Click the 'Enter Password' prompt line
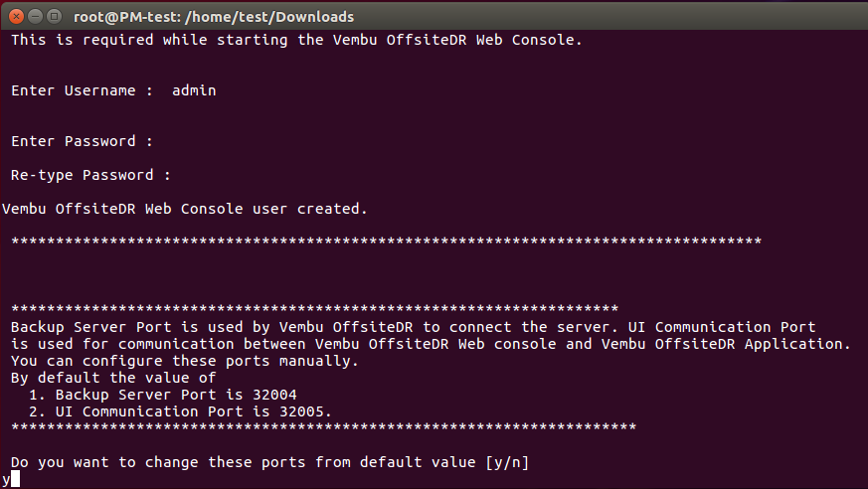 pos(82,141)
